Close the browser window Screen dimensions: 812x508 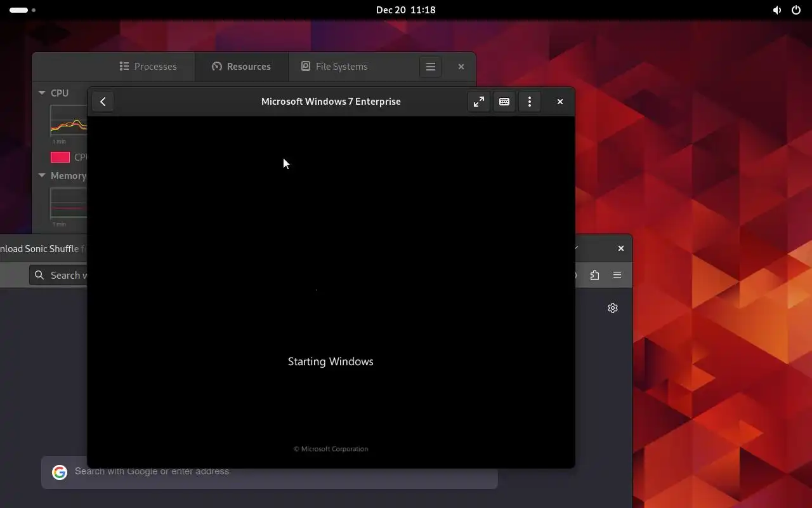pos(621,248)
